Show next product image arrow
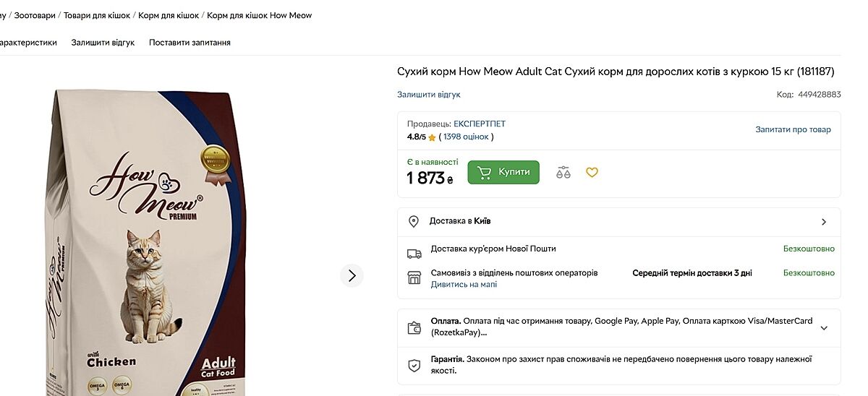Screen dimensions: 868x396 click(352, 275)
